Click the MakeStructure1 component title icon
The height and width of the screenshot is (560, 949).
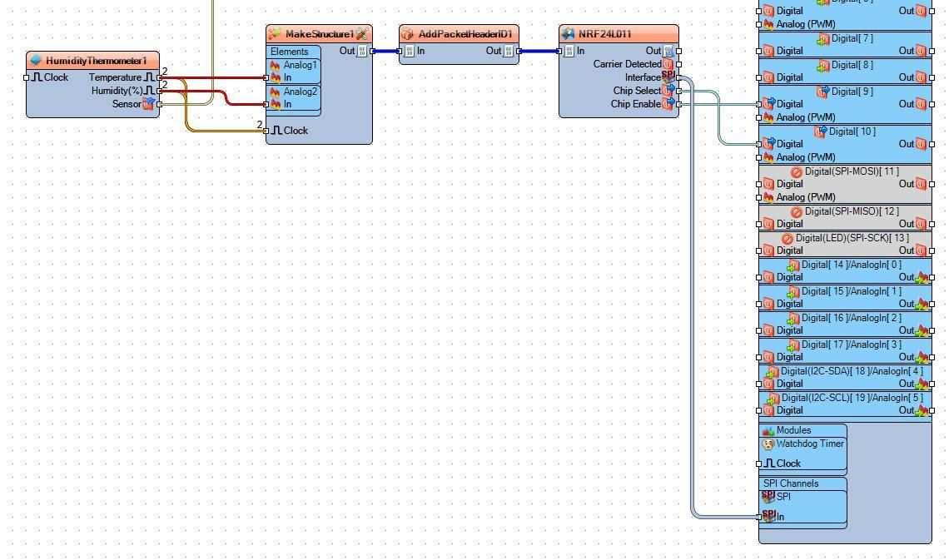[x=275, y=34]
